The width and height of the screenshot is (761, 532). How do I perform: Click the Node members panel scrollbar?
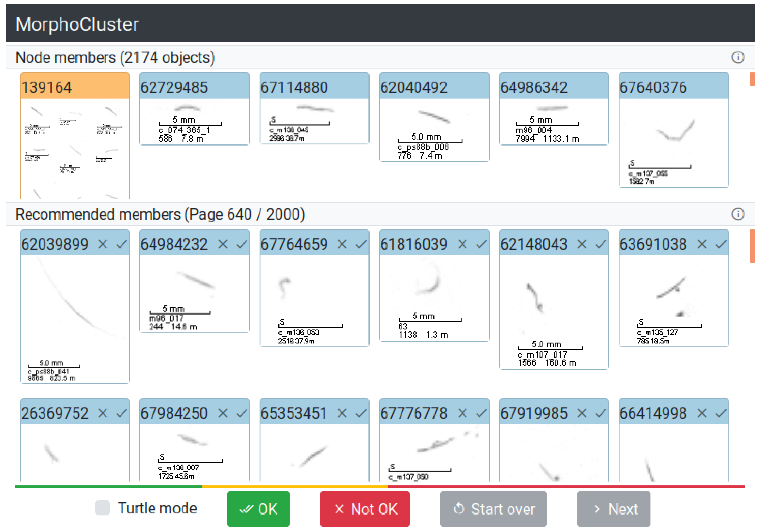(752, 80)
